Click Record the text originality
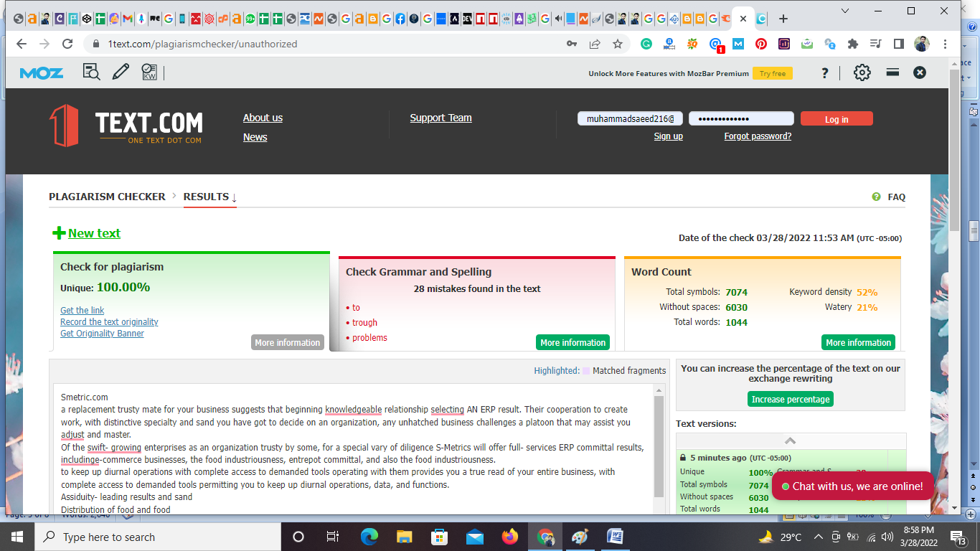Image resolution: width=980 pixels, height=551 pixels. point(109,322)
